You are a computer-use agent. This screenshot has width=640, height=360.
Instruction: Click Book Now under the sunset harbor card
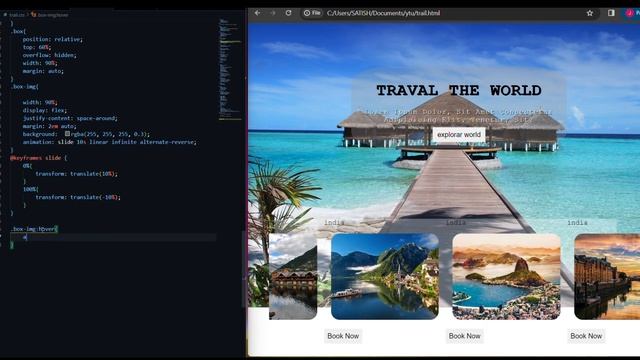point(586,336)
